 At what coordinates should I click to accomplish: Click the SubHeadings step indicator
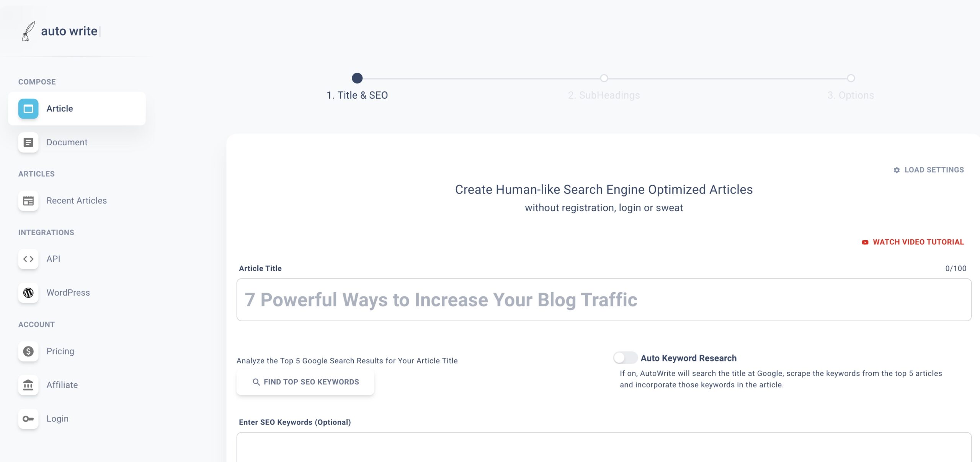click(604, 77)
